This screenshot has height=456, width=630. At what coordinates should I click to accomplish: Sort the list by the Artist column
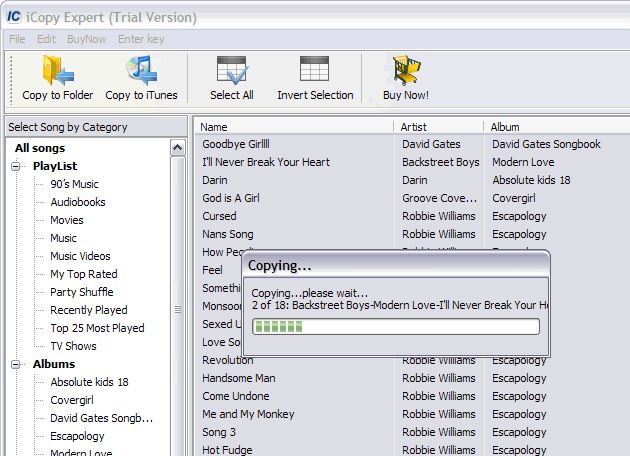click(439, 127)
